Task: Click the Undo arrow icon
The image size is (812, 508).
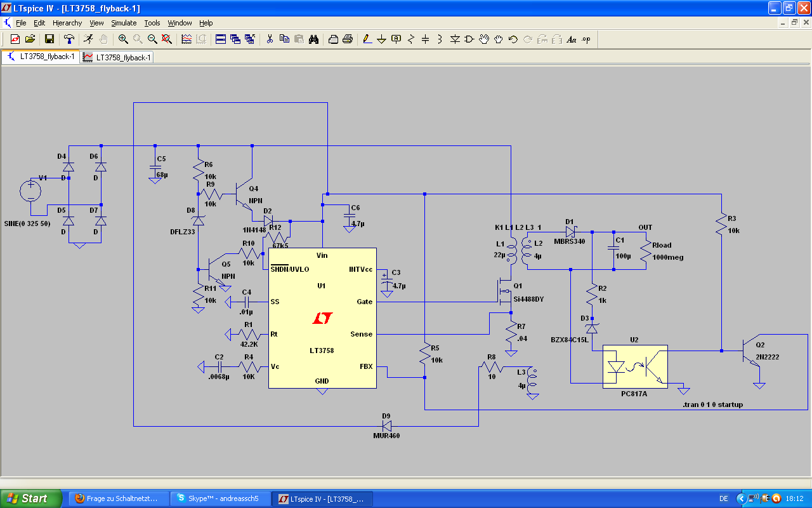Action: tap(513, 39)
